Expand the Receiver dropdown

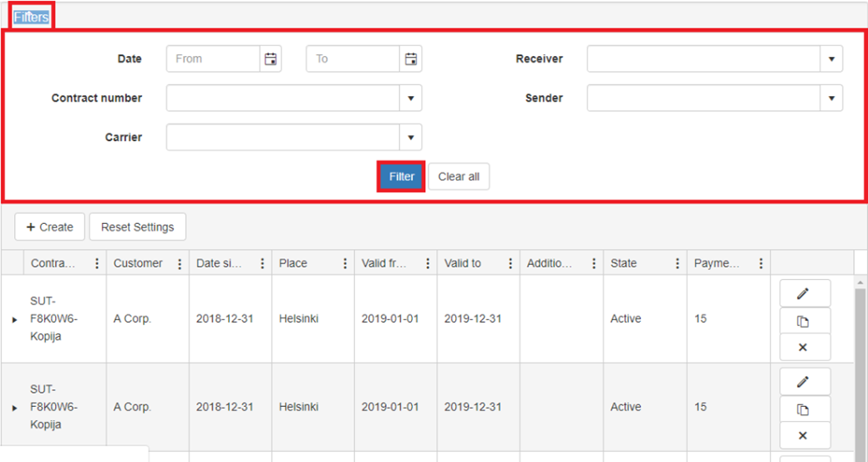click(830, 59)
